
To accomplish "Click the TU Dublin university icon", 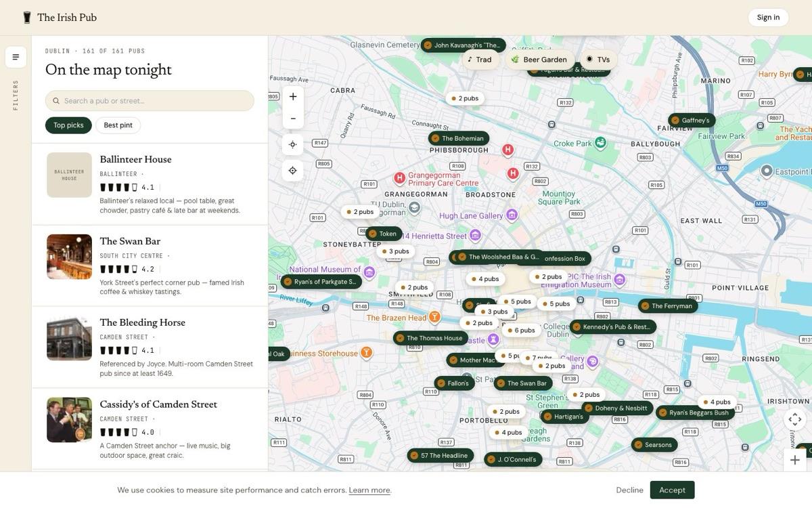I will tap(414, 207).
